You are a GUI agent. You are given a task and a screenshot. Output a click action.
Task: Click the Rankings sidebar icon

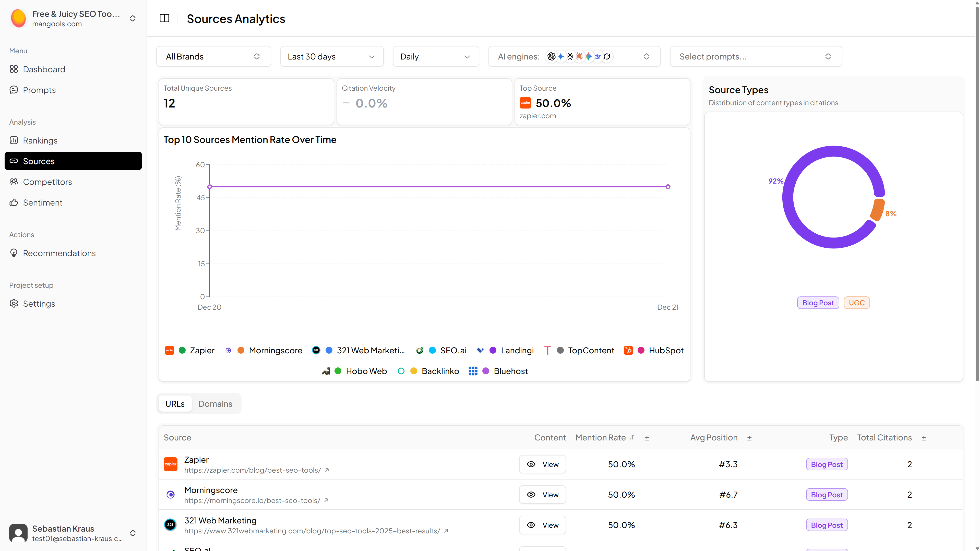point(14,140)
